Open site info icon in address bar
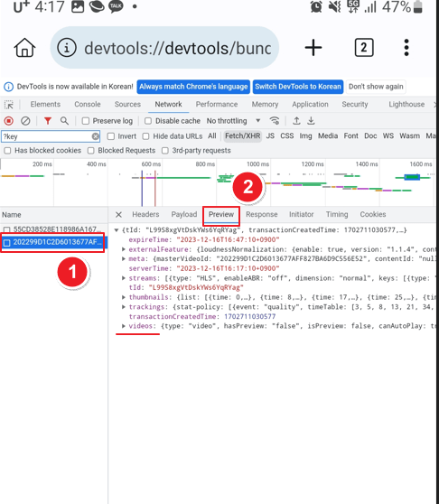This screenshot has height=504, width=439. click(x=67, y=48)
